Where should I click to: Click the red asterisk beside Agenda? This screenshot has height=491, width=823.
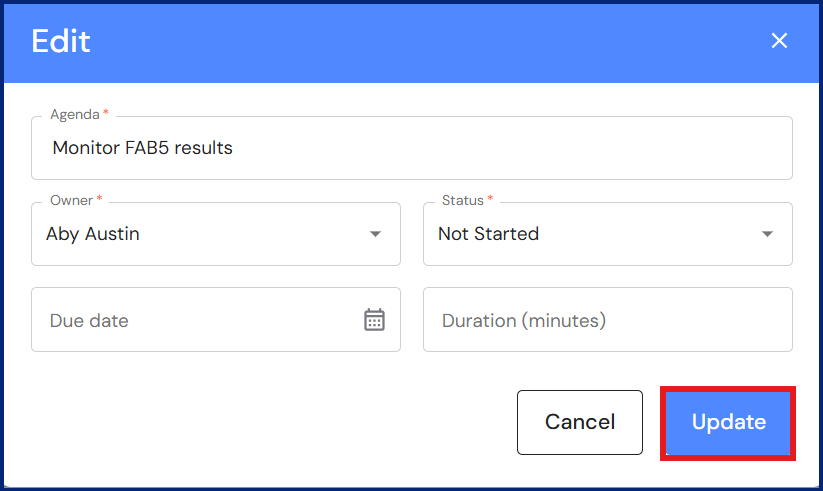point(106,115)
